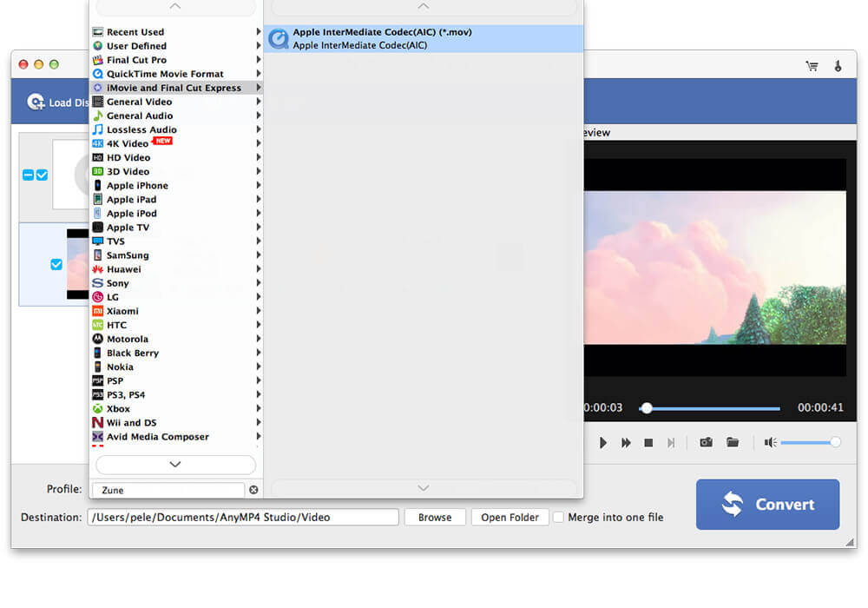
Task: Click the LG logo icon
Action: tap(98, 297)
